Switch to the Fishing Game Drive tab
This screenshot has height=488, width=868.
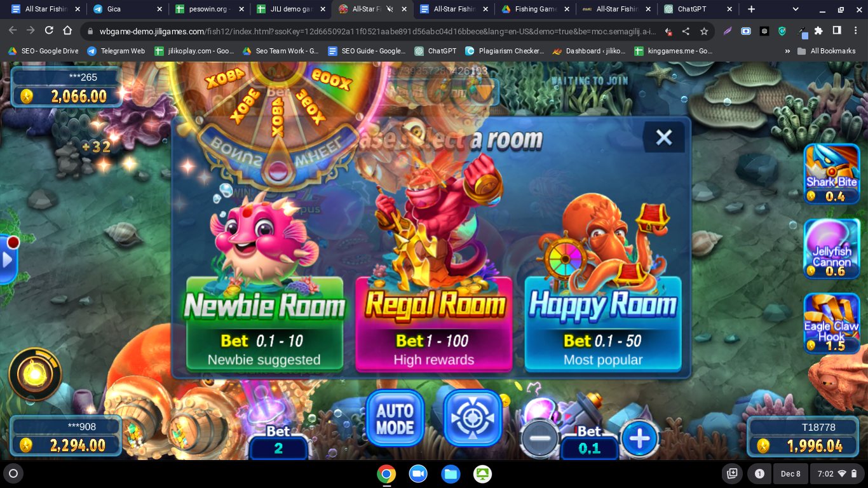pos(534,10)
